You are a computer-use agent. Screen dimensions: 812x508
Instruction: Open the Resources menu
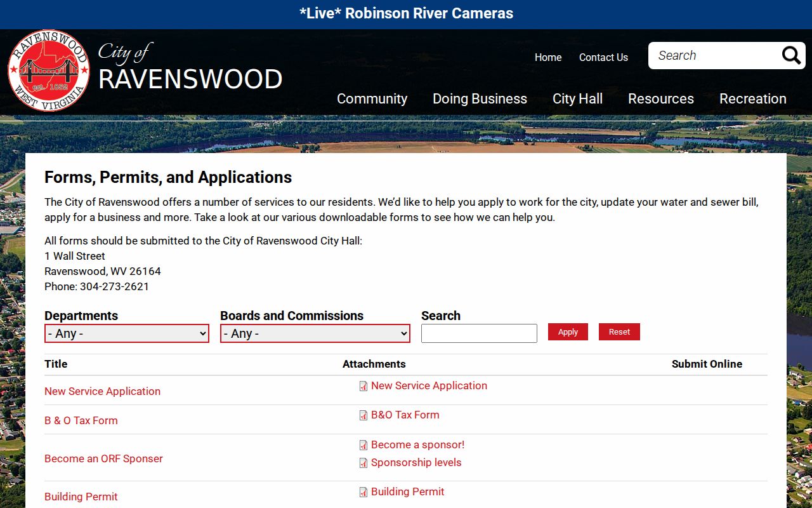pos(661,98)
